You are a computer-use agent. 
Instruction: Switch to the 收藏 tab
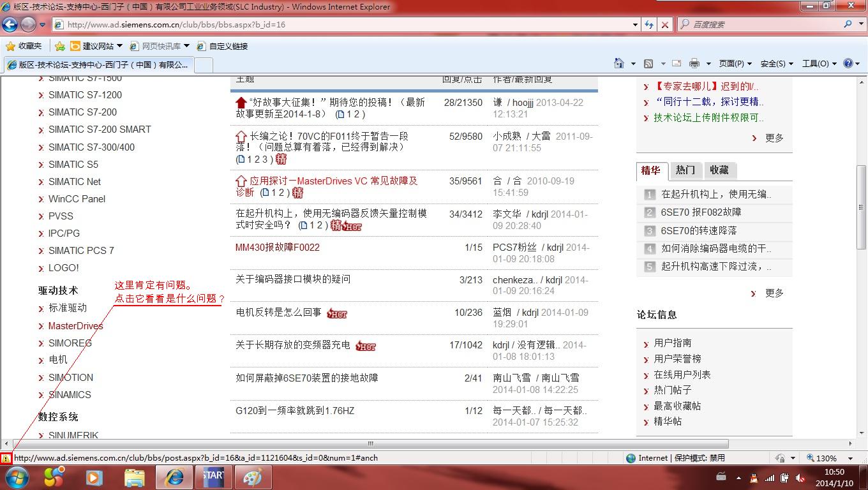tap(719, 170)
